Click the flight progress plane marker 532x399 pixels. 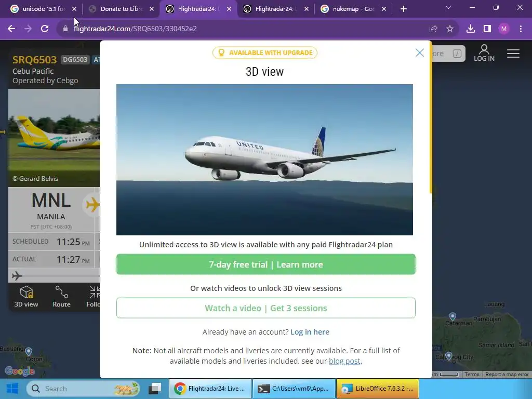(17, 276)
